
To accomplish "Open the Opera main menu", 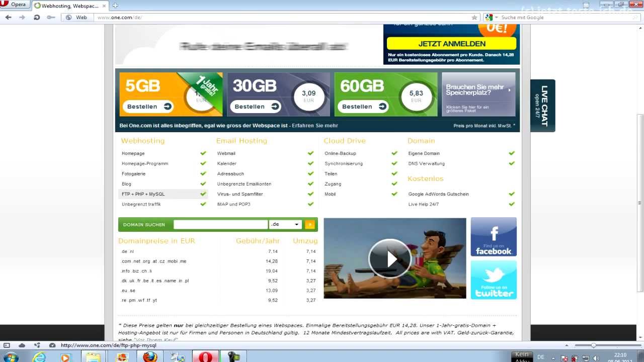I will (14, 5).
